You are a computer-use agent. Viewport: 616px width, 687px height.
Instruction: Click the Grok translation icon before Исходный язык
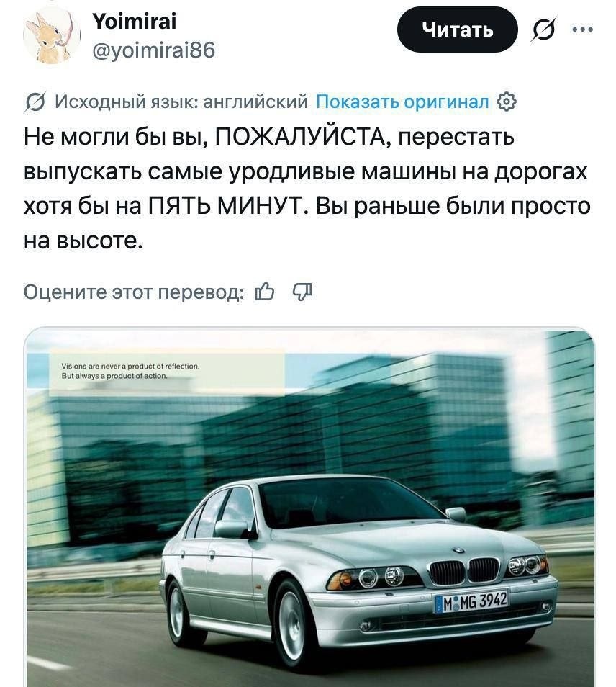pyautogui.click(x=34, y=102)
